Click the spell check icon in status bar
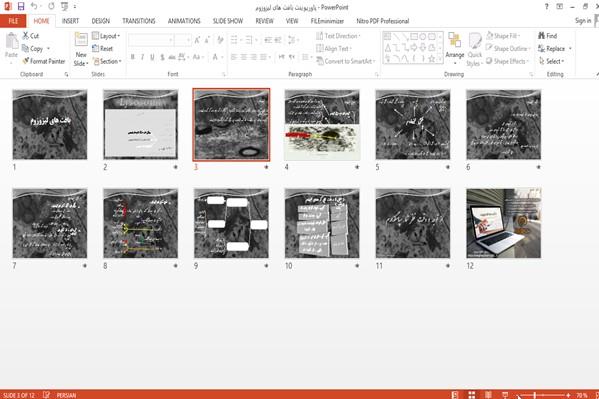 [x=46, y=395]
